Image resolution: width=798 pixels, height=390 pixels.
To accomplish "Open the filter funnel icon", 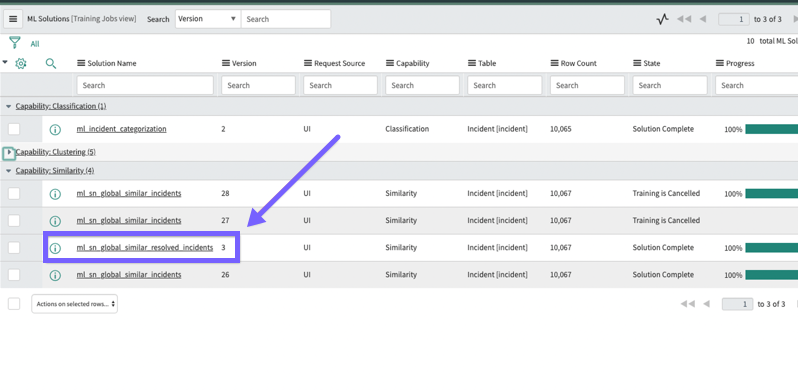I will (15, 43).
